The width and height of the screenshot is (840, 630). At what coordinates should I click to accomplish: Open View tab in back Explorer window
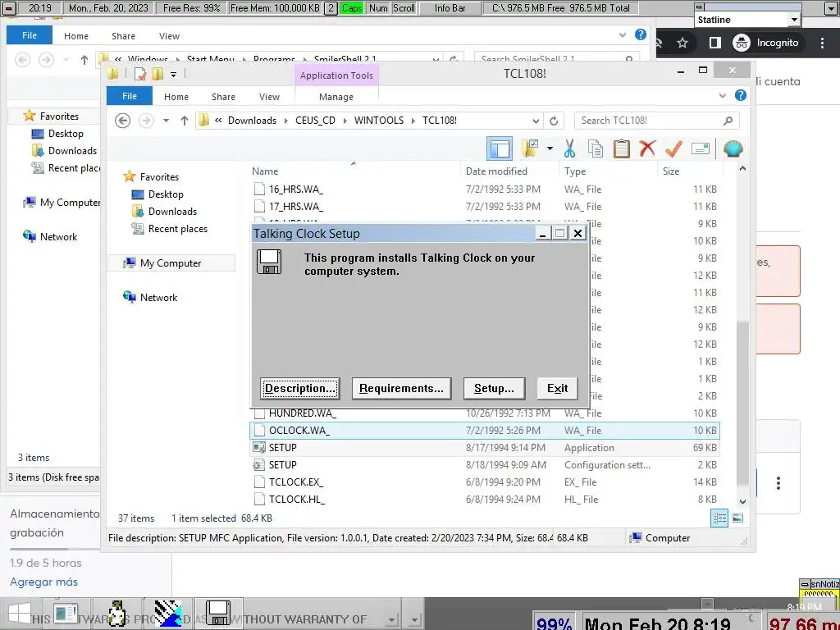click(169, 36)
